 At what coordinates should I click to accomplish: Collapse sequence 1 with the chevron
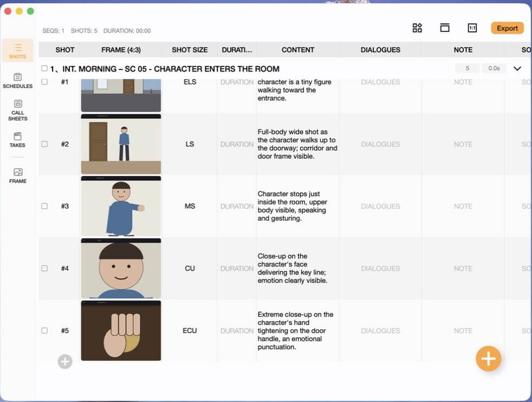pos(517,68)
